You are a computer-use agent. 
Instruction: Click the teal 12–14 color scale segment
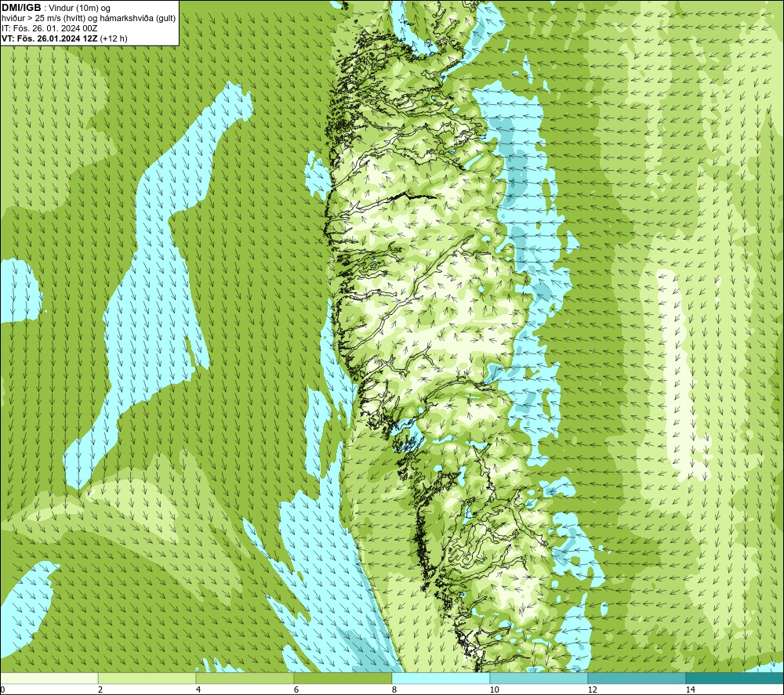pyautogui.click(x=637, y=678)
